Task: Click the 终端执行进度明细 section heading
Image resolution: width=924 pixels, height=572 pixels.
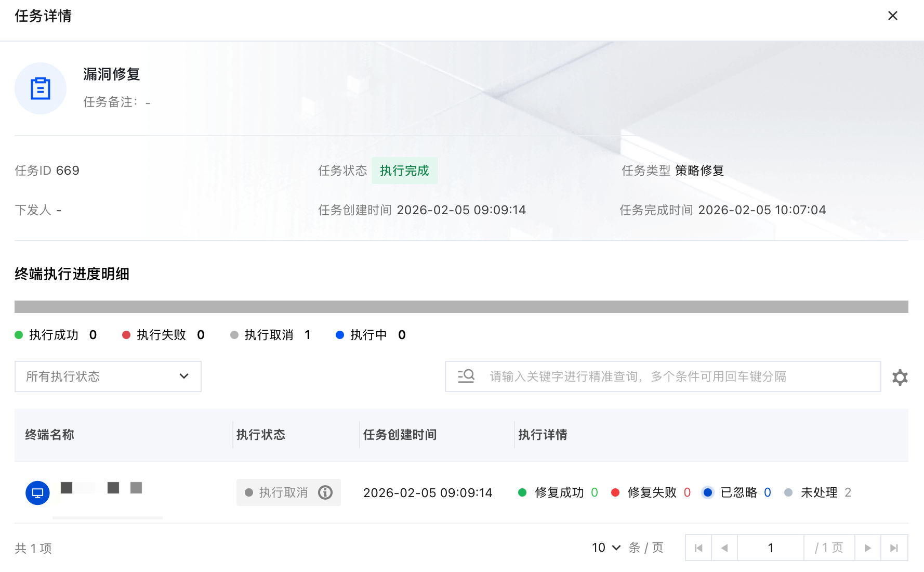Action: click(x=72, y=274)
